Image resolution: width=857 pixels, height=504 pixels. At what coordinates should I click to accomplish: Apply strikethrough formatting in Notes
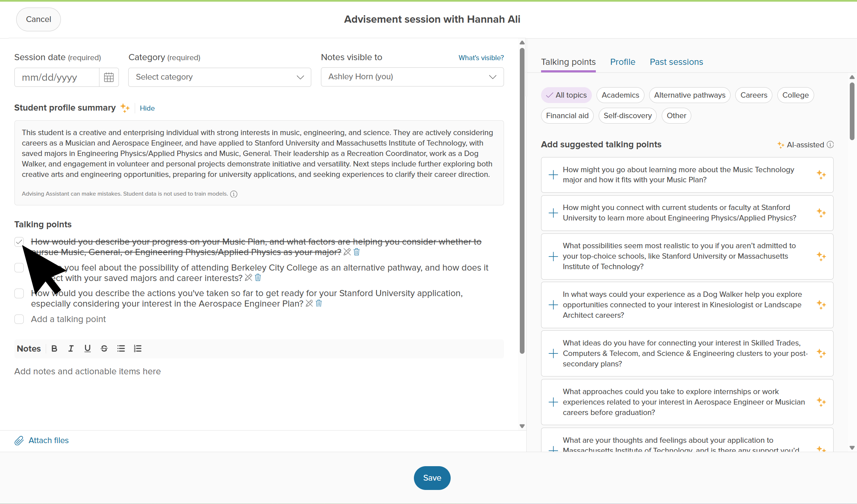click(104, 349)
